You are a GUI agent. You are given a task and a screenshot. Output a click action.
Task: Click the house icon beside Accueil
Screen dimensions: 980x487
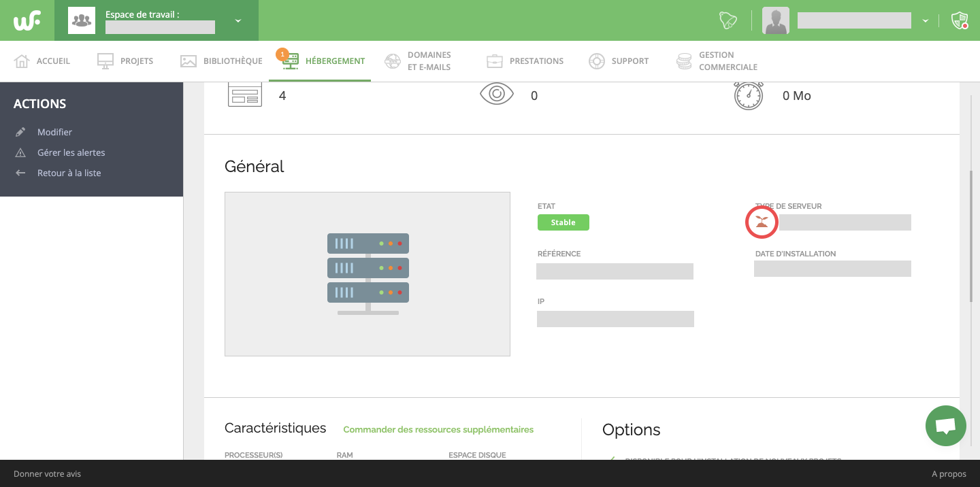[22, 61]
